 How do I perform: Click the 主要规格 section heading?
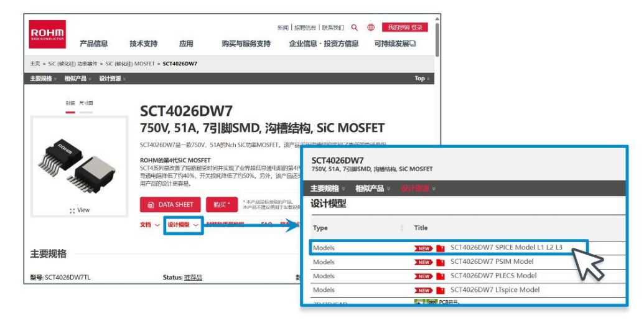click(x=48, y=254)
